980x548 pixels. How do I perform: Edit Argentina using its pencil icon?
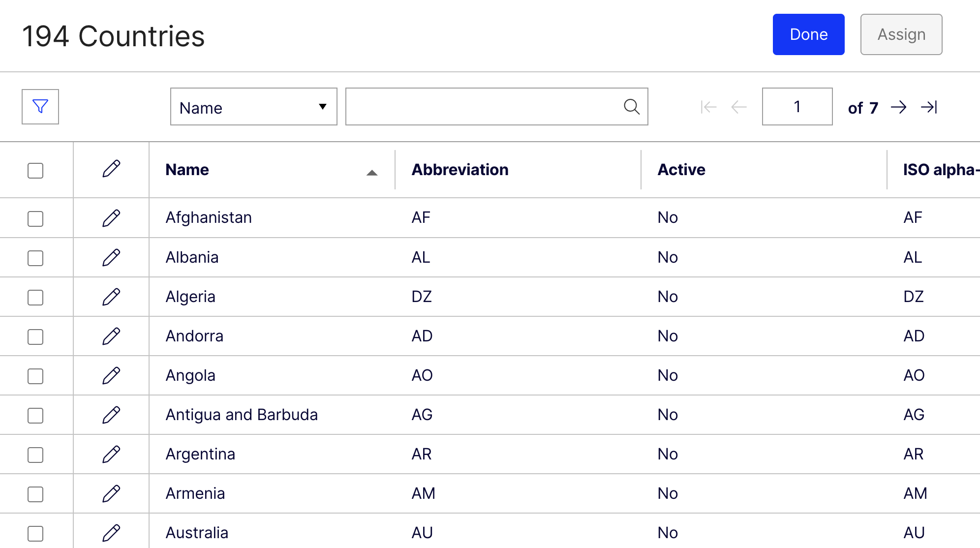point(111,454)
